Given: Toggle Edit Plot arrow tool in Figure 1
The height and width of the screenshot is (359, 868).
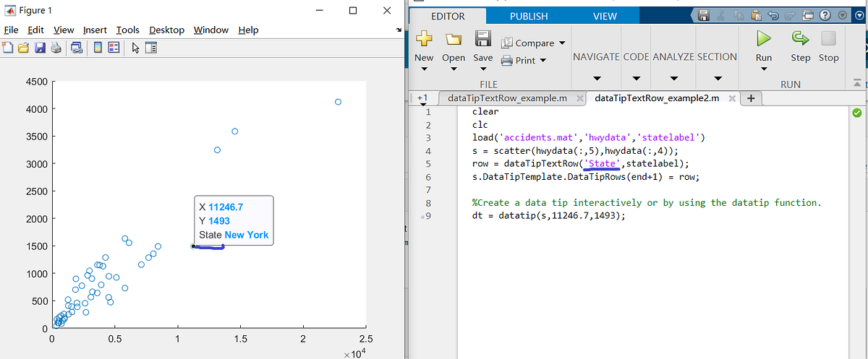Looking at the screenshot, I should tap(135, 48).
